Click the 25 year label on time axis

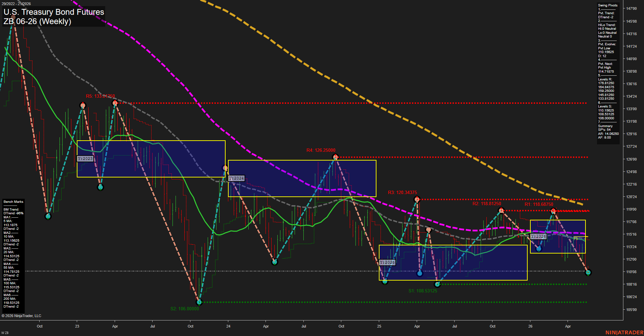379,326
